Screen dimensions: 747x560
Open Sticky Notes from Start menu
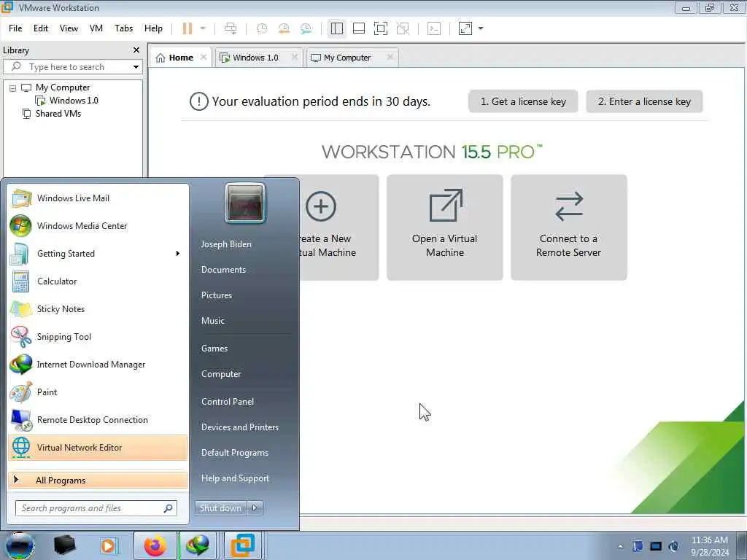coord(98,309)
